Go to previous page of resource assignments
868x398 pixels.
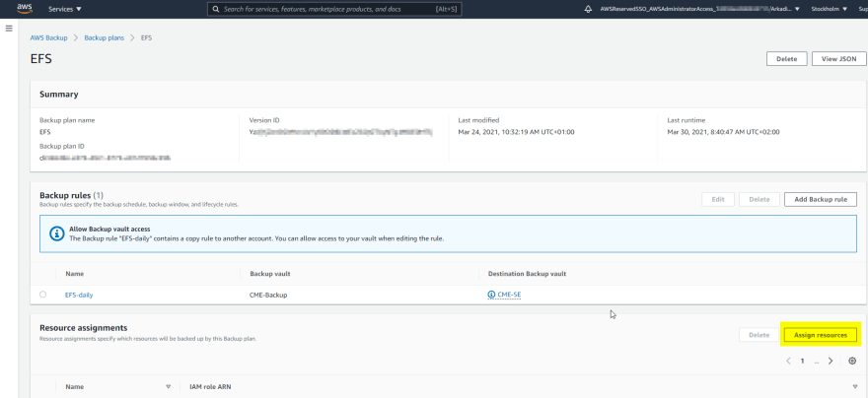[788, 361]
